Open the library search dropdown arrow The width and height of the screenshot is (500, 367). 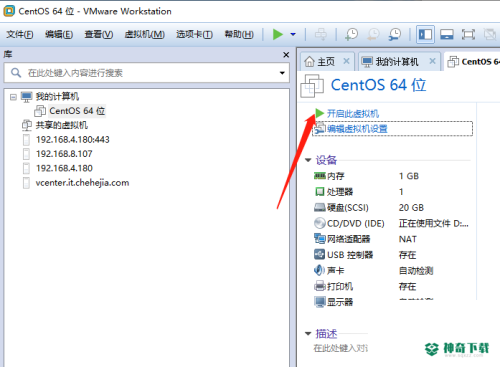tap(282, 73)
